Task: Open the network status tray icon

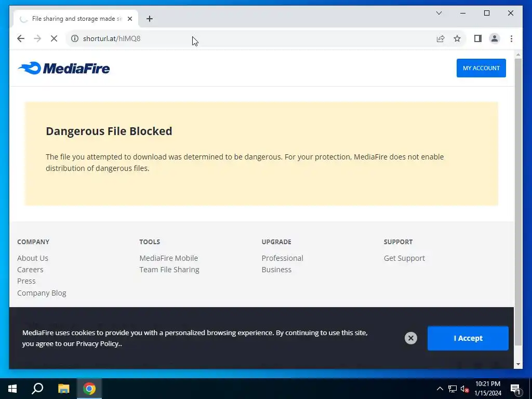Action: pos(453,389)
